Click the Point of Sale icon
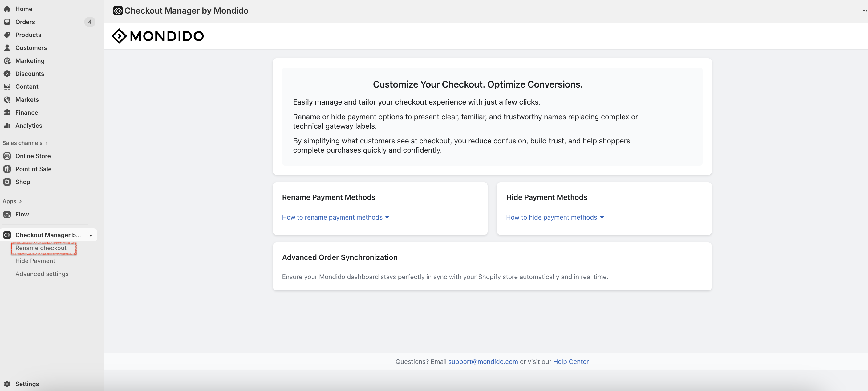 click(x=7, y=169)
